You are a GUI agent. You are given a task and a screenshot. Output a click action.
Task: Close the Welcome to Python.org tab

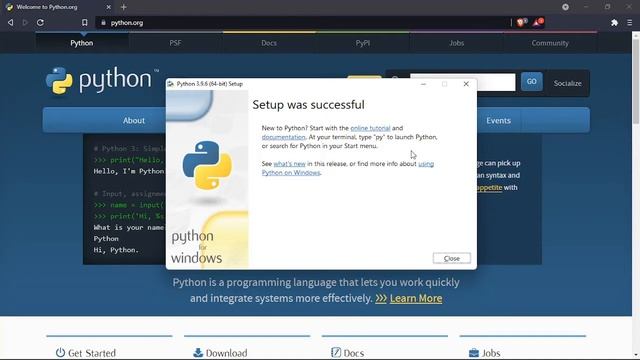pyautogui.click(x=108, y=7)
